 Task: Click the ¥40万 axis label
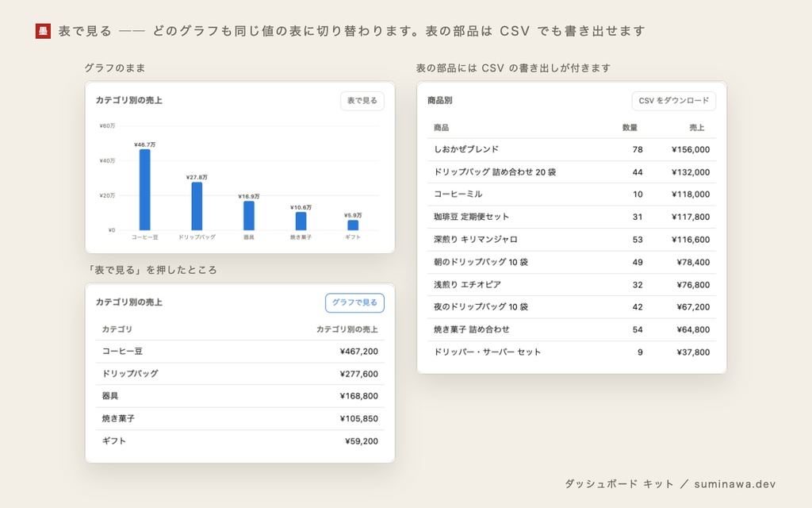coord(107,160)
